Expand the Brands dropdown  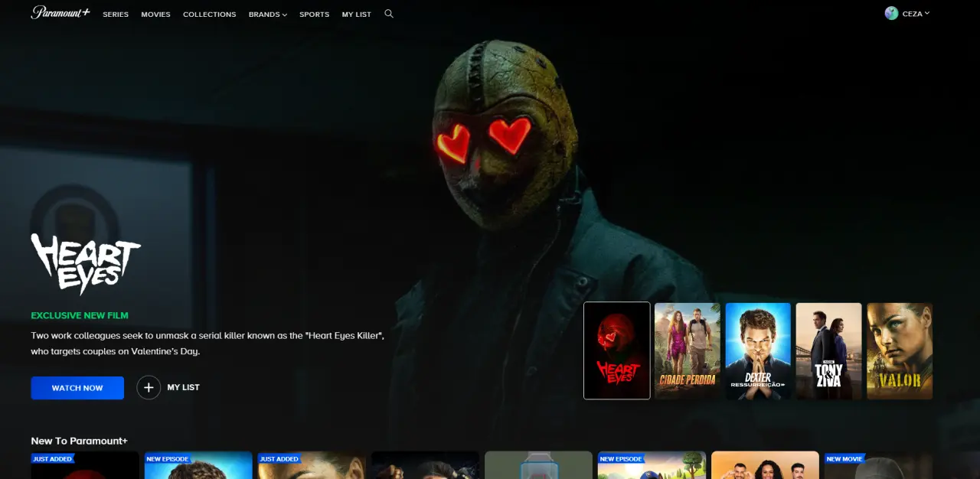[268, 15]
